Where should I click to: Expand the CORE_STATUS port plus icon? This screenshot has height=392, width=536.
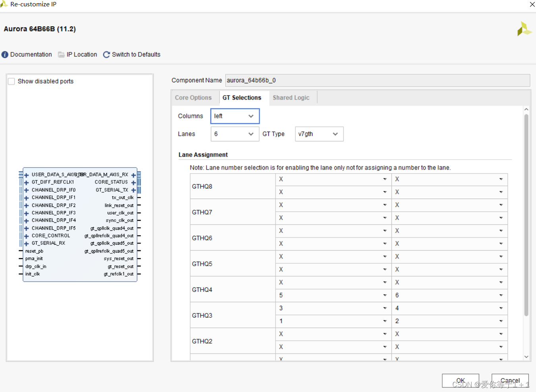point(133,183)
